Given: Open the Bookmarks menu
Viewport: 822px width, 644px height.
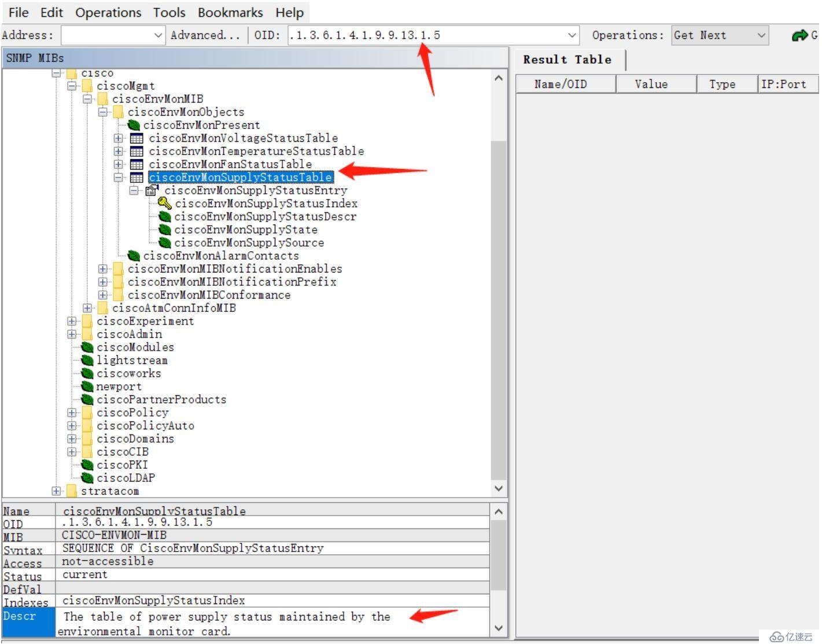Looking at the screenshot, I should pos(230,12).
